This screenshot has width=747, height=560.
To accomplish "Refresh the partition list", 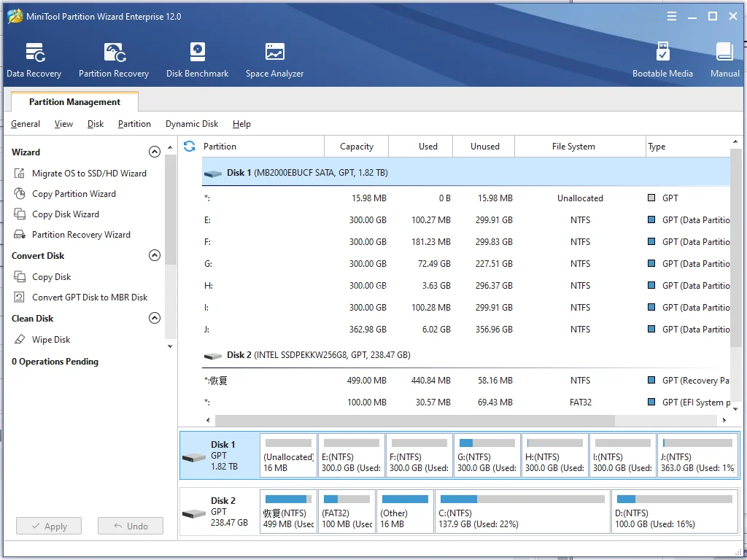I will click(190, 146).
